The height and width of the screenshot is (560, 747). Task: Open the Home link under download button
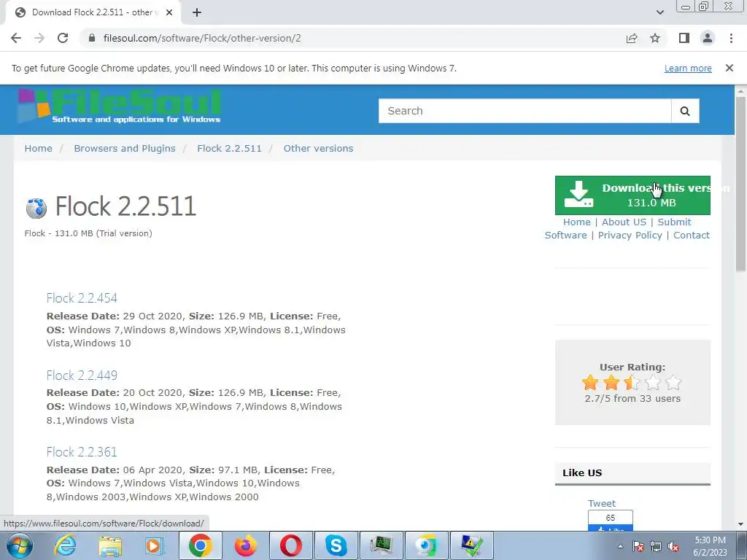[576, 222]
